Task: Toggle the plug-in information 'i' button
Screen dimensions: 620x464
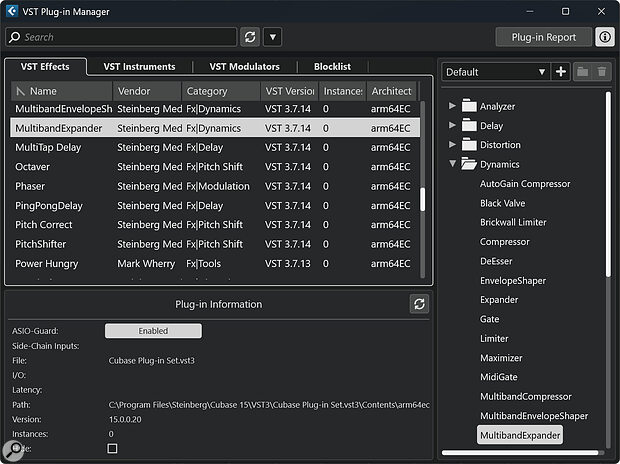Action: [605, 37]
